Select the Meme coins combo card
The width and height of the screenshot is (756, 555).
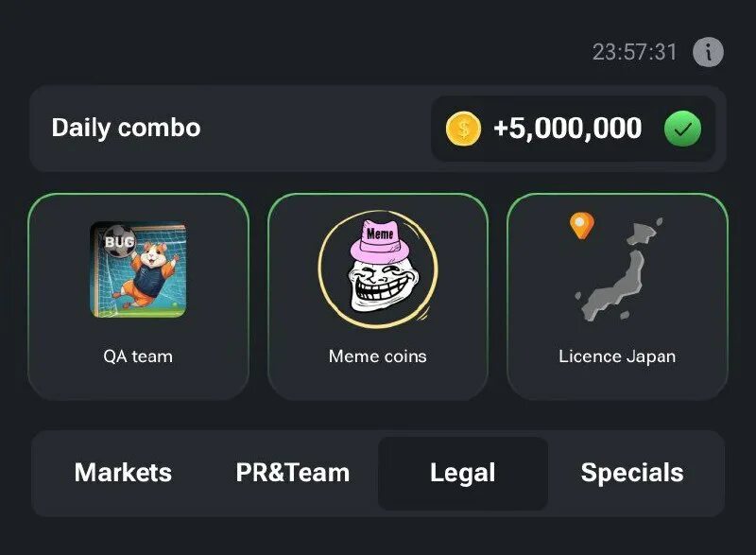tap(378, 297)
